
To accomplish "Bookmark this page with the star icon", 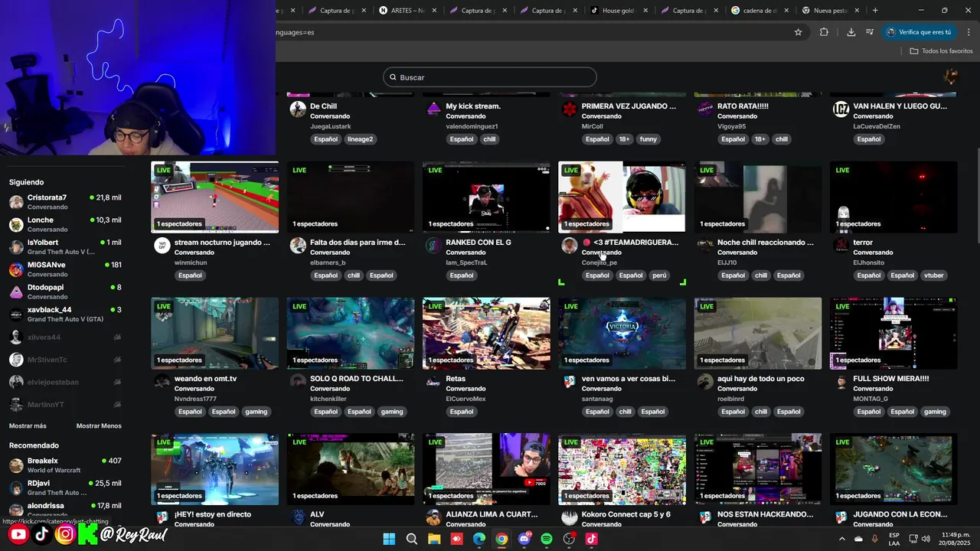I will [798, 32].
